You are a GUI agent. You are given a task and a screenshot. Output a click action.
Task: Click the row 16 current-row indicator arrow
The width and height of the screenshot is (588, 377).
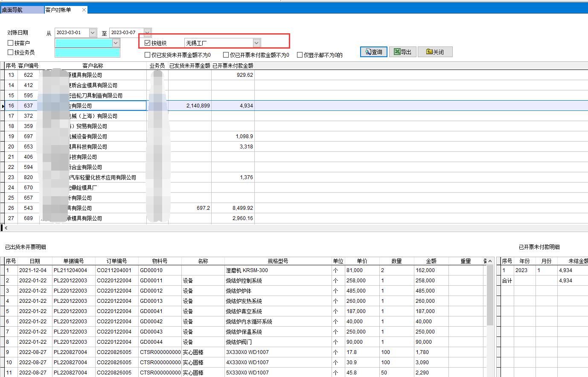click(x=3, y=106)
